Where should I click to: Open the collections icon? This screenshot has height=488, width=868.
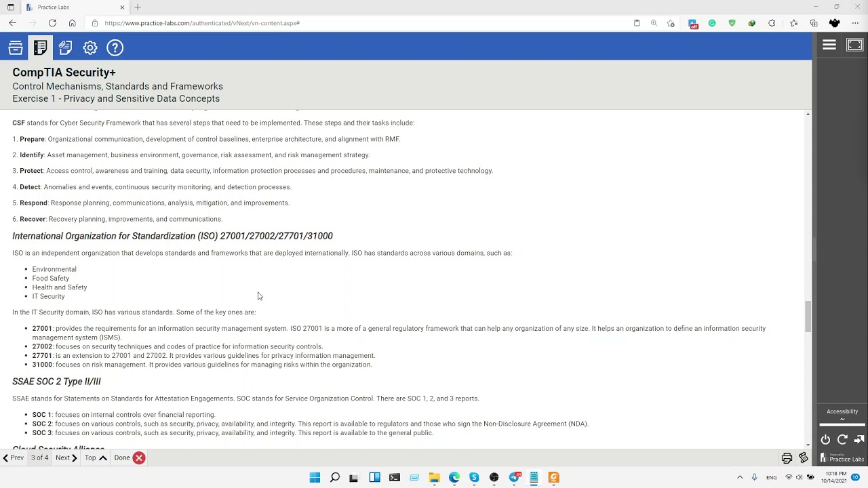[x=814, y=23]
